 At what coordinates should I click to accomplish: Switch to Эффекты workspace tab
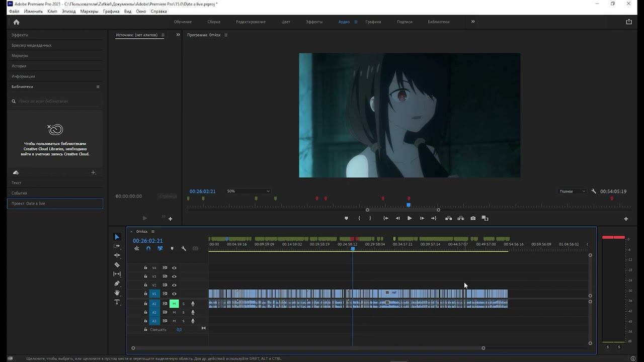[314, 22]
